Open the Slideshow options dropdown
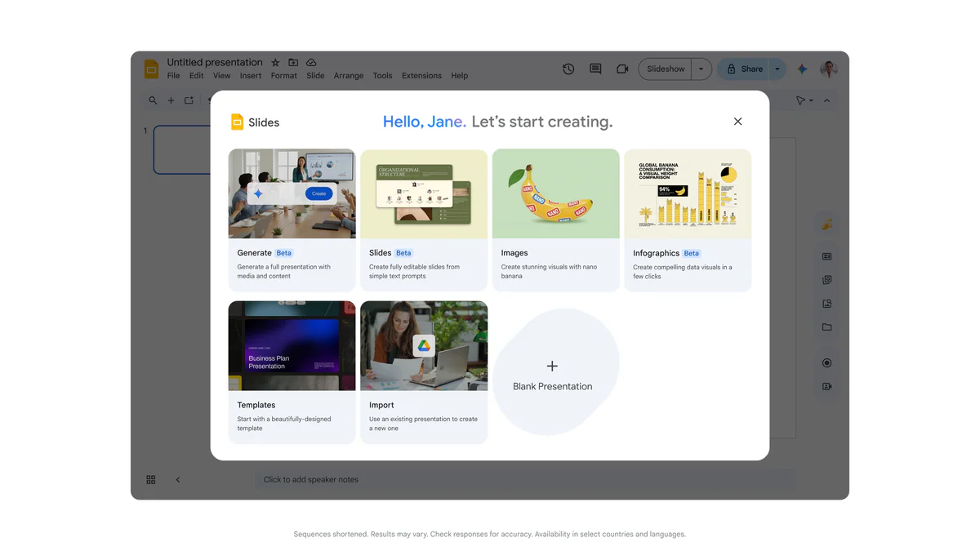This screenshot has width=980, height=551. click(701, 69)
